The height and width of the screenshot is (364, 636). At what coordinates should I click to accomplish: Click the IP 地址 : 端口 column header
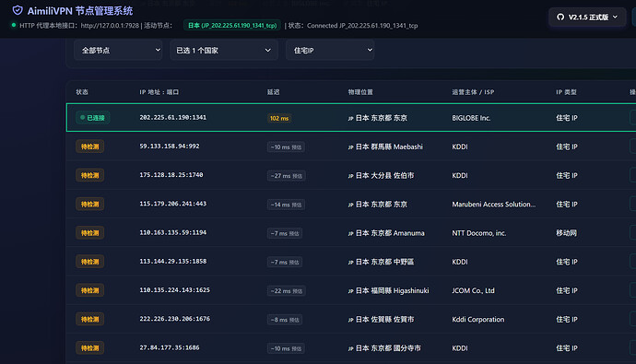(x=159, y=92)
